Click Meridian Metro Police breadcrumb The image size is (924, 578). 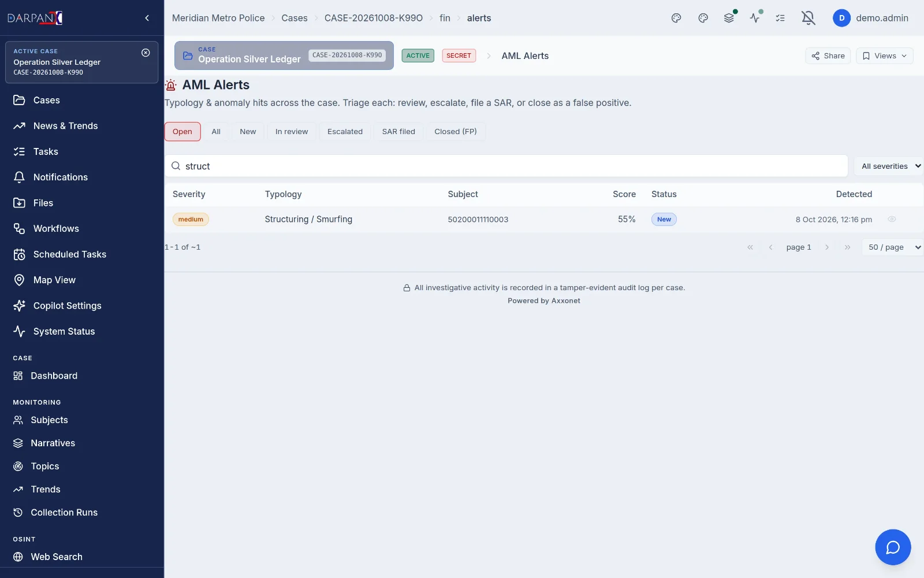pyautogui.click(x=218, y=18)
